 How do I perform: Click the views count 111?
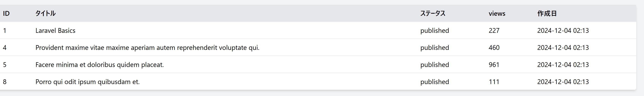tap(494, 82)
